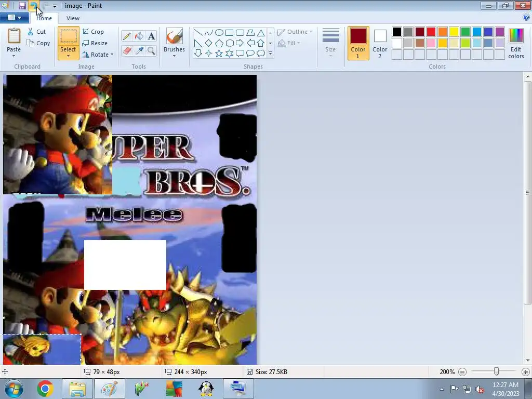This screenshot has width=532, height=399.
Task: Choose the Polygon shape
Action: pyautogui.click(x=250, y=33)
